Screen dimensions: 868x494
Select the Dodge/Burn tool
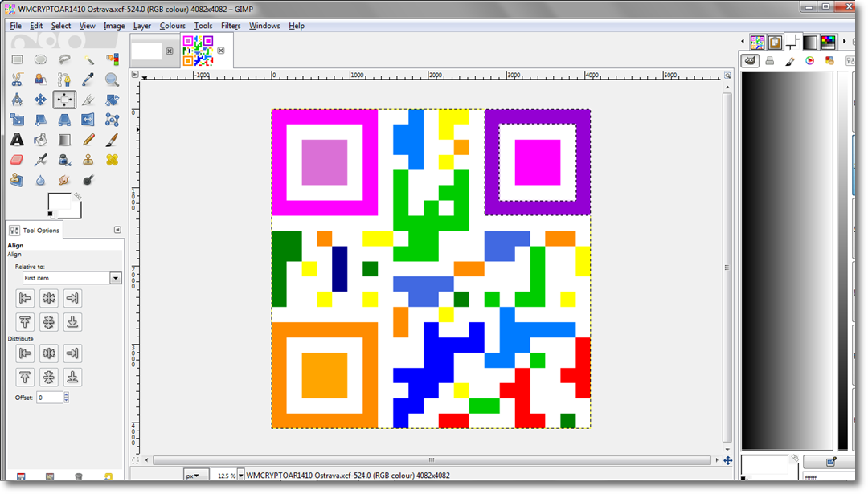click(88, 180)
